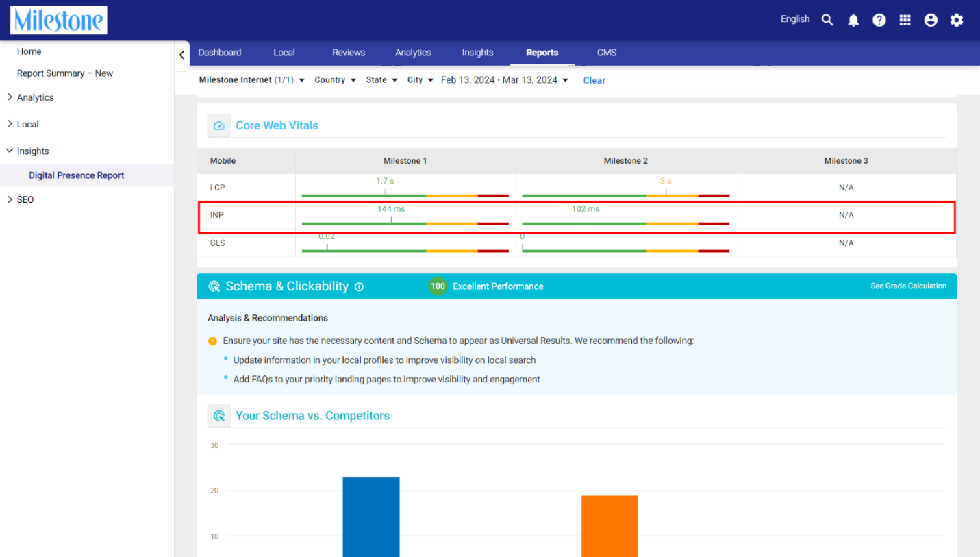Click the green 100 score badge
The image size is (980, 557).
click(438, 286)
